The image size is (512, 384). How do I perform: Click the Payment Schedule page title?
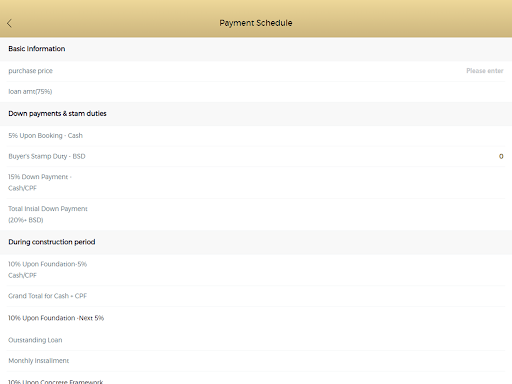click(x=256, y=23)
